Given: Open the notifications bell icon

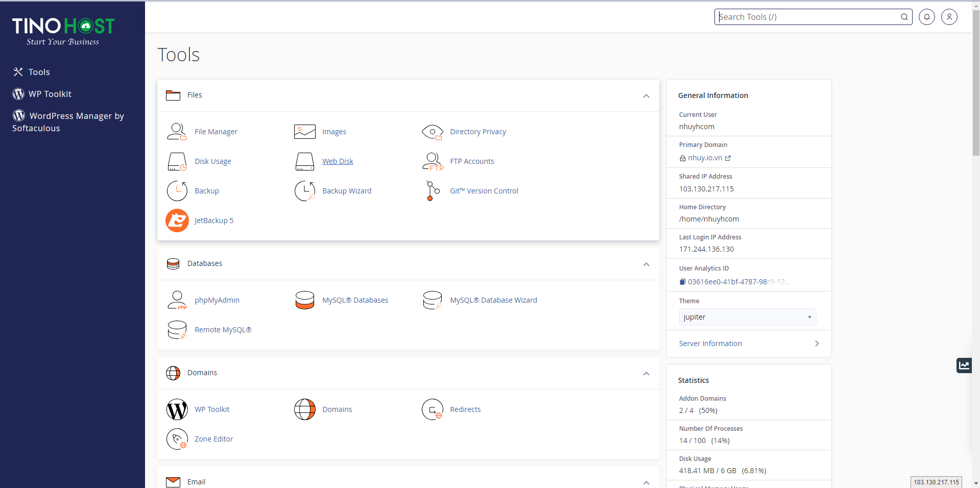Looking at the screenshot, I should 926,17.
